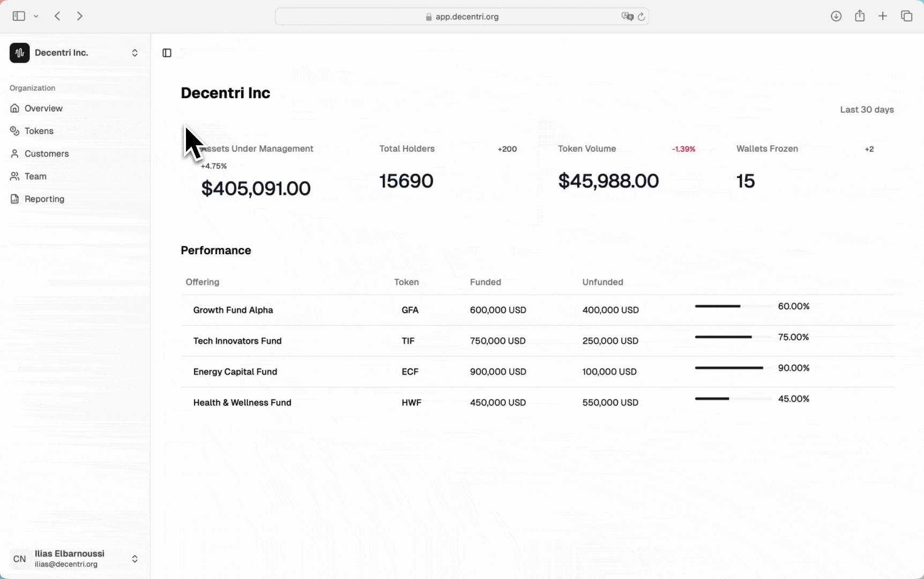This screenshot has width=924, height=579.
Task: Click the Decentri Inc logo icon
Action: 19,53
